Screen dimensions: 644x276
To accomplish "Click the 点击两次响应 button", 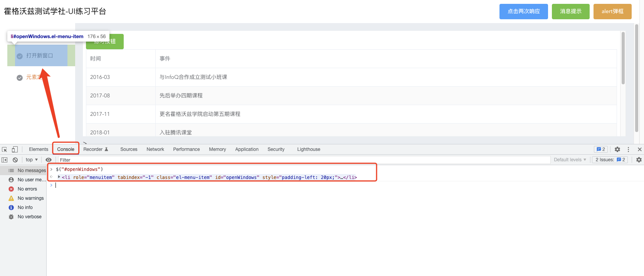I will click(x=523, y=12).
